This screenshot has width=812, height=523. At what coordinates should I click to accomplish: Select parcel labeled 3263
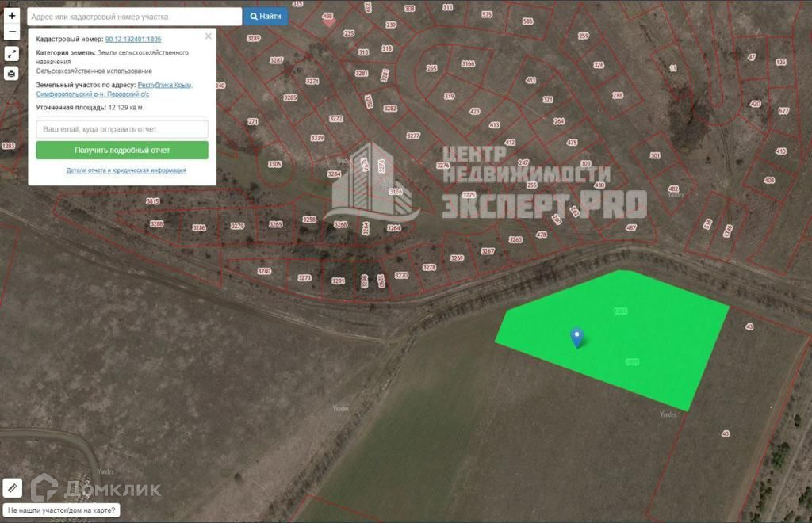coord(515,239)
